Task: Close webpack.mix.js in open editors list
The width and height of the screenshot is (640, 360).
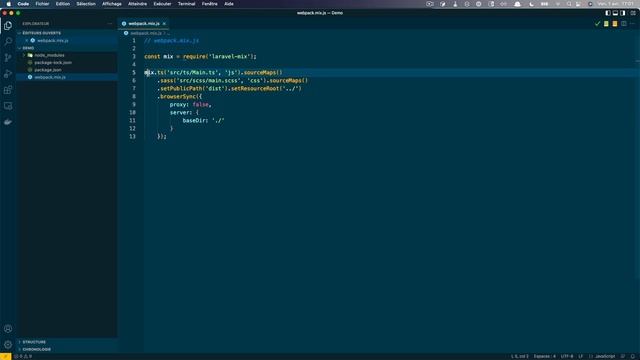Action: click(x=27, y=40)
